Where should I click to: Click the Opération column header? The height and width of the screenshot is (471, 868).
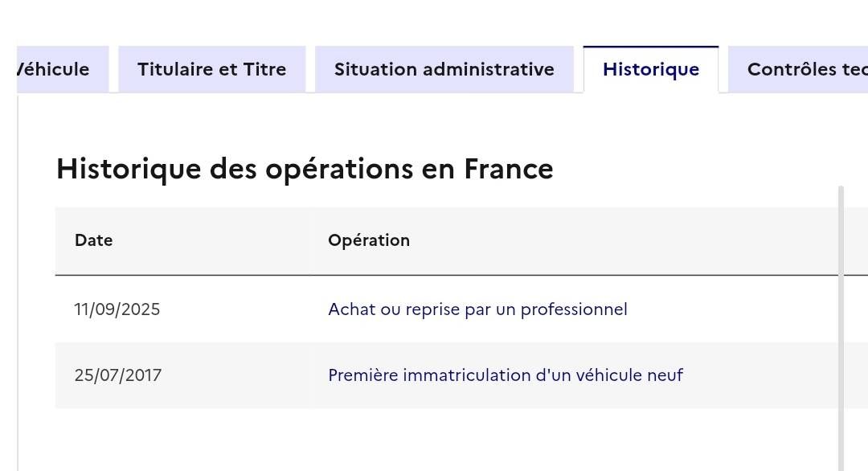coord(369,240)
